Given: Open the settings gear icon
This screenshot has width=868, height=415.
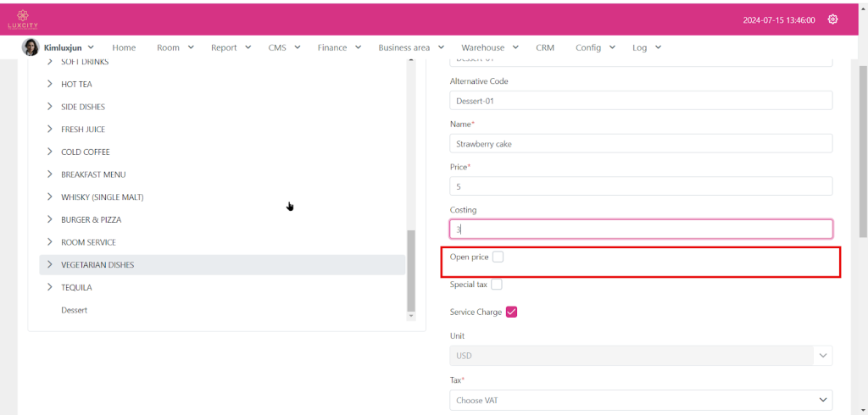Looking at the screenshot, I should pos(832,19).
